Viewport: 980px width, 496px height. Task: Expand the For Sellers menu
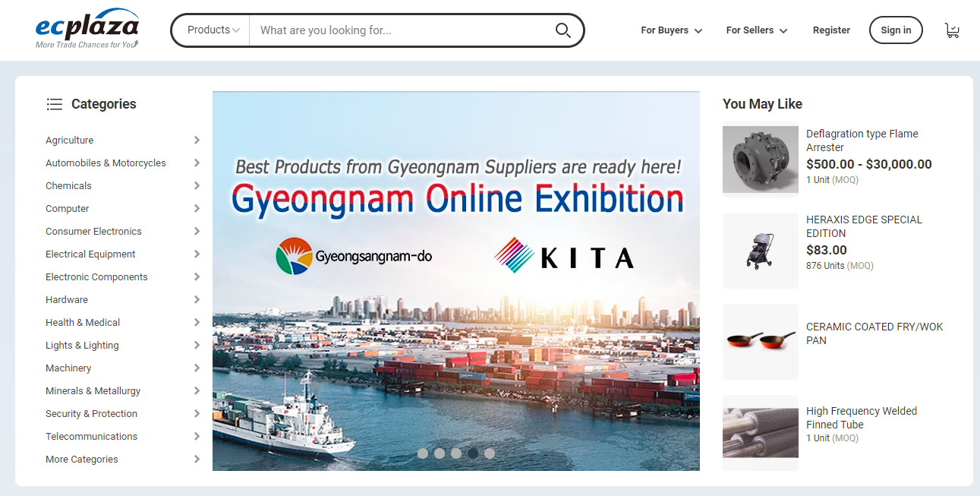[757, 30]
